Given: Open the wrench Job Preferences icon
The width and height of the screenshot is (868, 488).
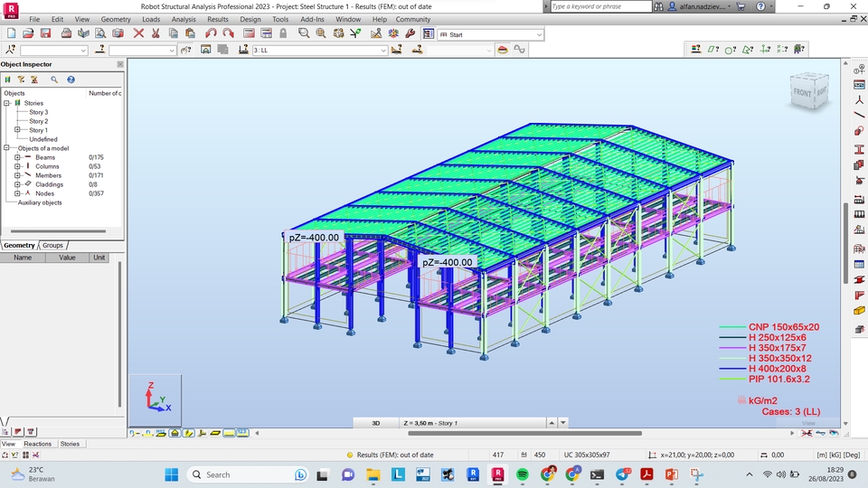Looking at the screenshot, I should pos(410,33).
